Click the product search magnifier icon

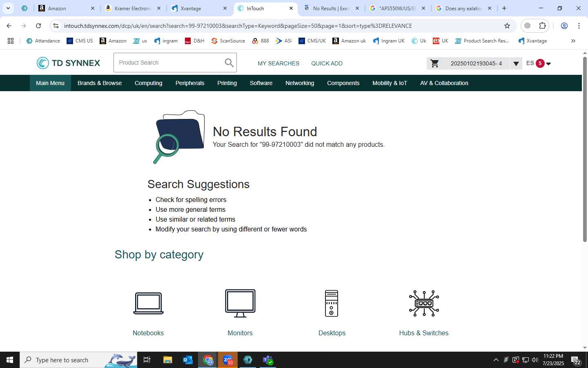click(229, 63)
